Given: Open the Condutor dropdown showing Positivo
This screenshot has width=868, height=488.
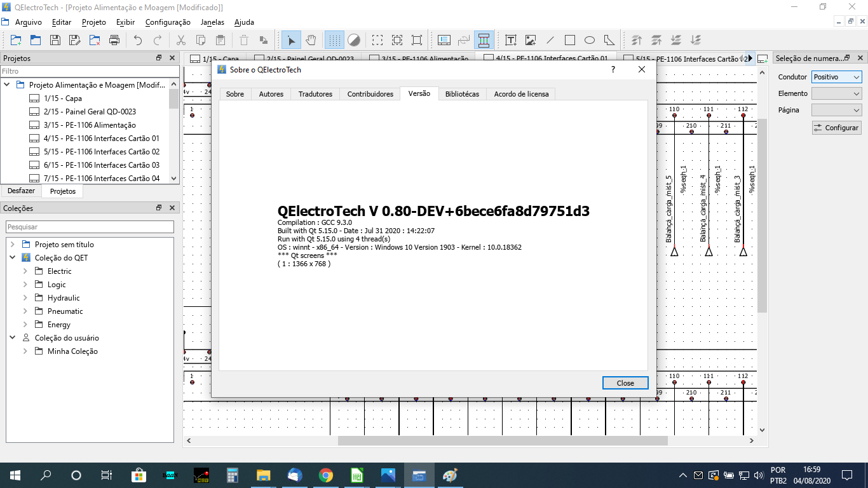Looking at the screenshot, I should 836,77.
